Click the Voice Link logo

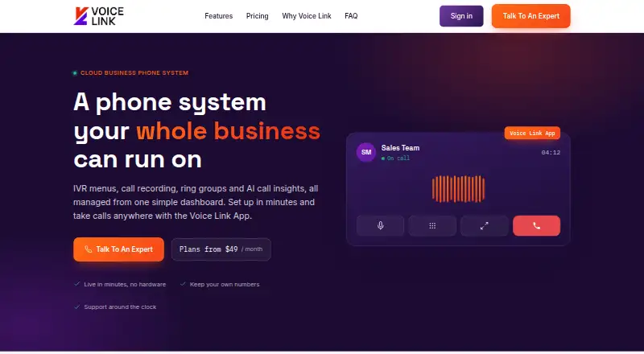98,16
